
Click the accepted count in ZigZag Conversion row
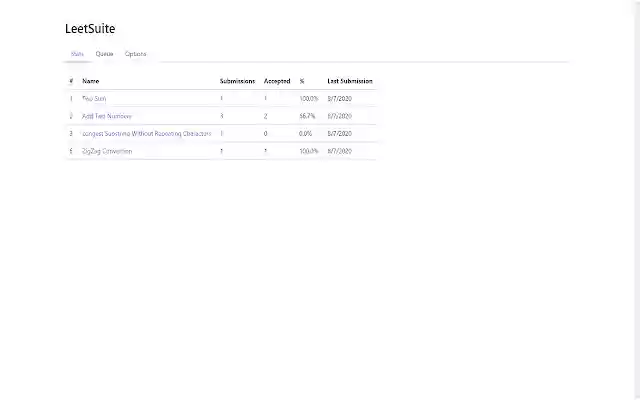click(x=265, y=151)
